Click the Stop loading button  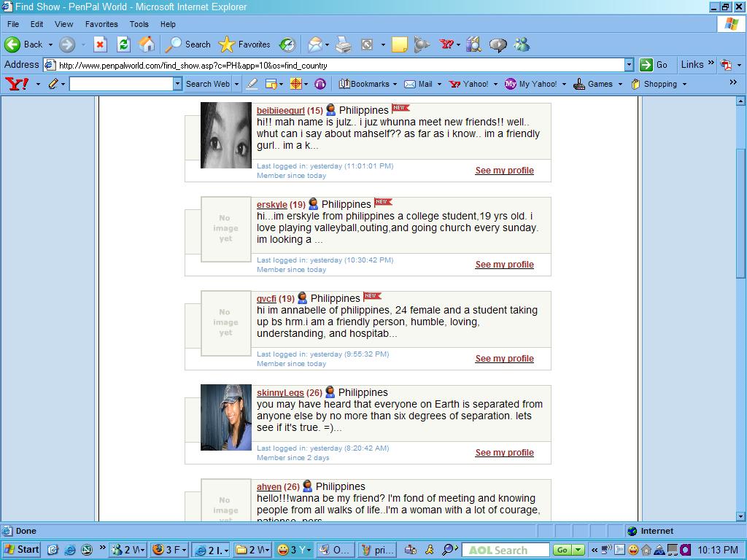pyautogui.click(x=100, y=44)
